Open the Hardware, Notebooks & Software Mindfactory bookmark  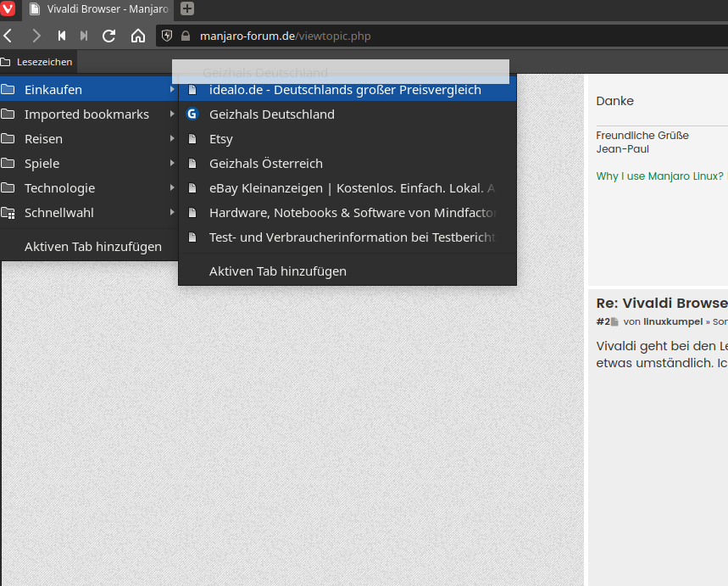coord(347,213)
